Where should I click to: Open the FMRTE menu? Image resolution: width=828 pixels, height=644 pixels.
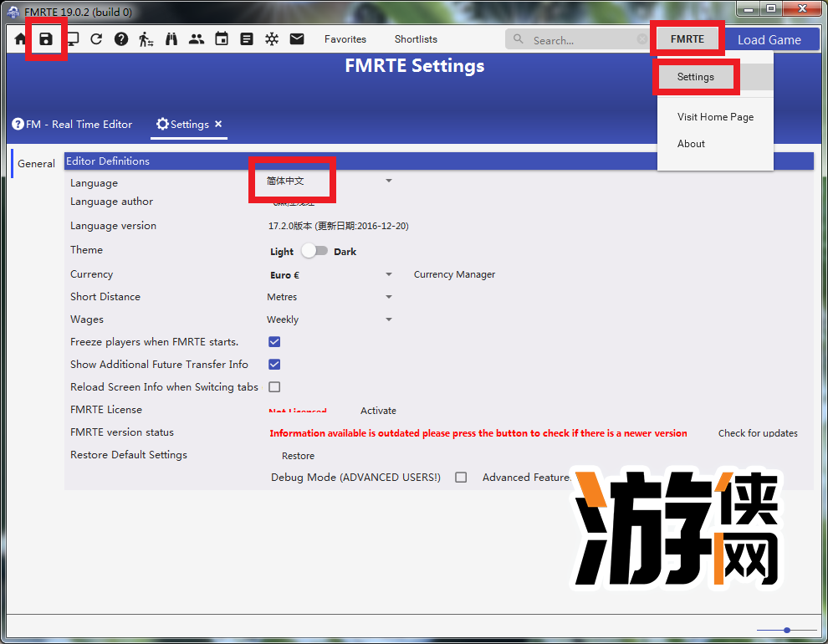[x=687, y=38]
